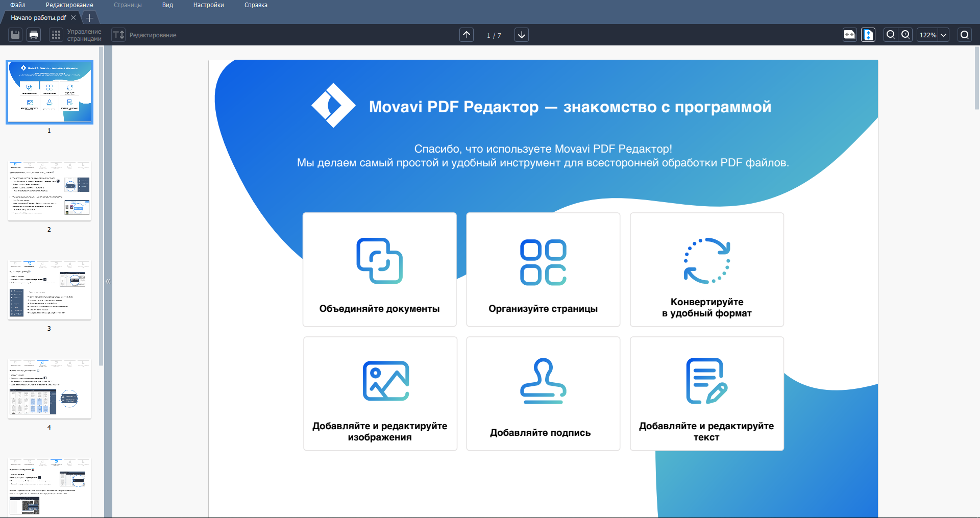The image size is (980, 518).
Task: Select page 1 thumbnail
Action: pyautogui.click(x=50, y=92)
